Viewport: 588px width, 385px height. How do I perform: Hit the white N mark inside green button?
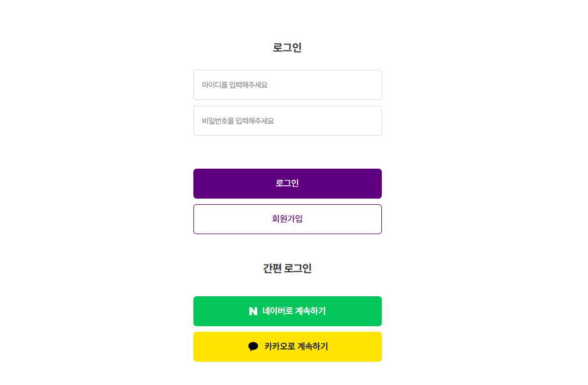click(x=252, y=311)
